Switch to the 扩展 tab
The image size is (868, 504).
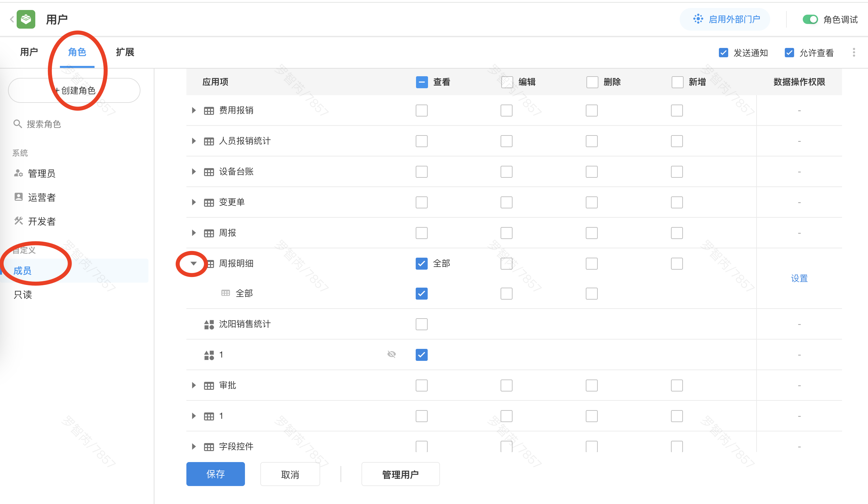point(125,52)
